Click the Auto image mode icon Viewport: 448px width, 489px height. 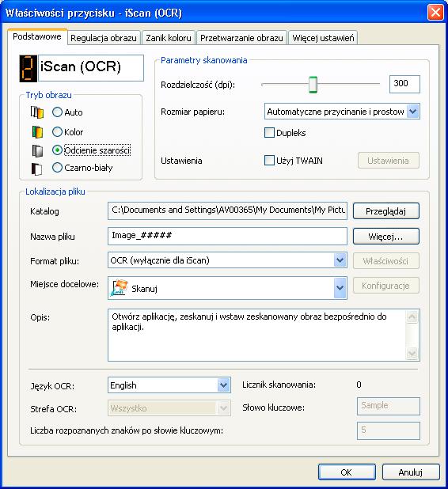tap(37, 112)
